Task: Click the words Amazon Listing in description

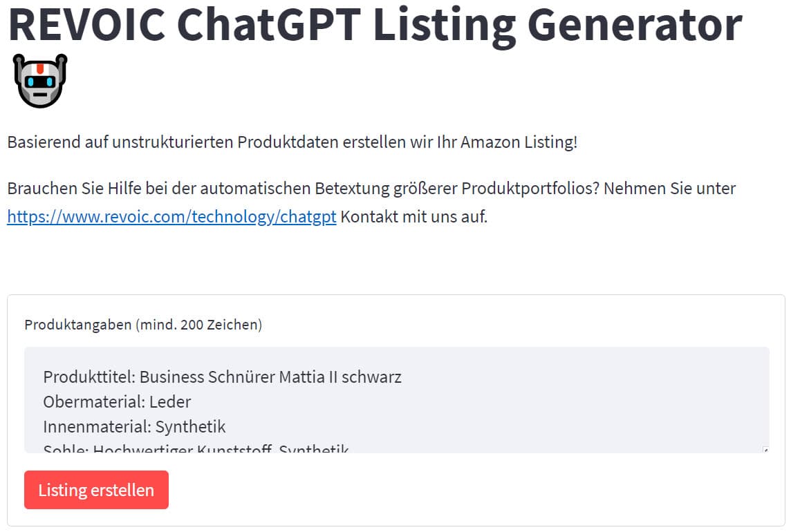Action: 519,142
